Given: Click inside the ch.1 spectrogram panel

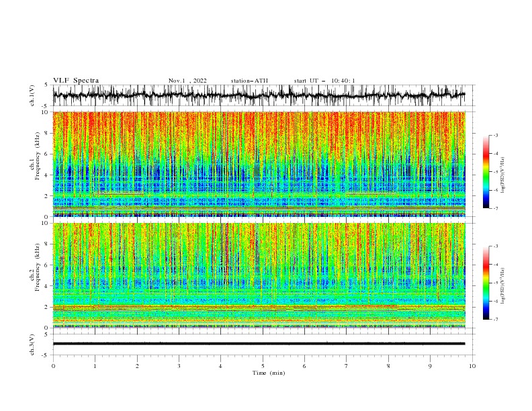Looking at the screenshot, I should 259,164.
